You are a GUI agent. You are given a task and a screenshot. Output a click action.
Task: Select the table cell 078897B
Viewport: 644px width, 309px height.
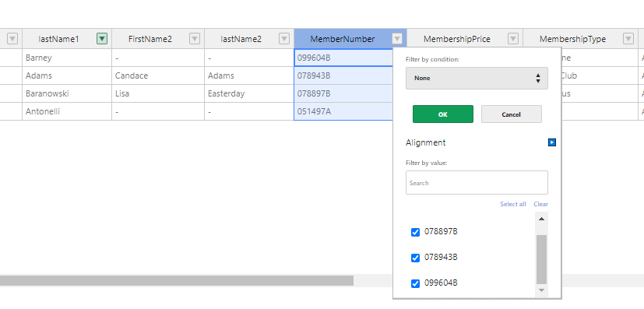click(x=343, y=93)
